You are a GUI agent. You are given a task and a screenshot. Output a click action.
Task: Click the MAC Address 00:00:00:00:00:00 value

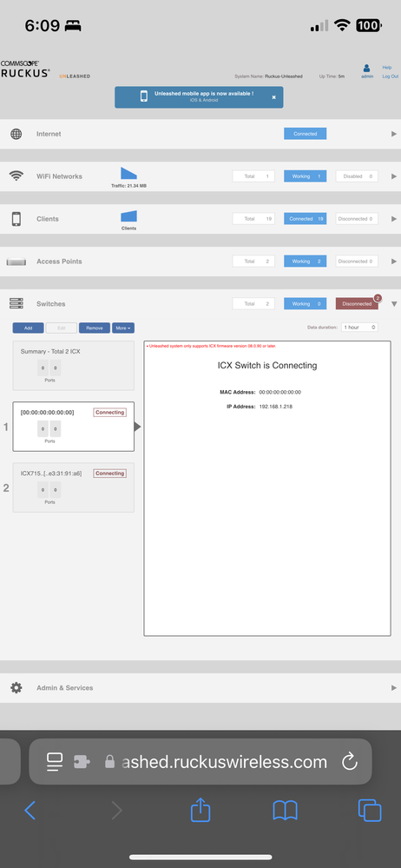[x=279, y=392]
